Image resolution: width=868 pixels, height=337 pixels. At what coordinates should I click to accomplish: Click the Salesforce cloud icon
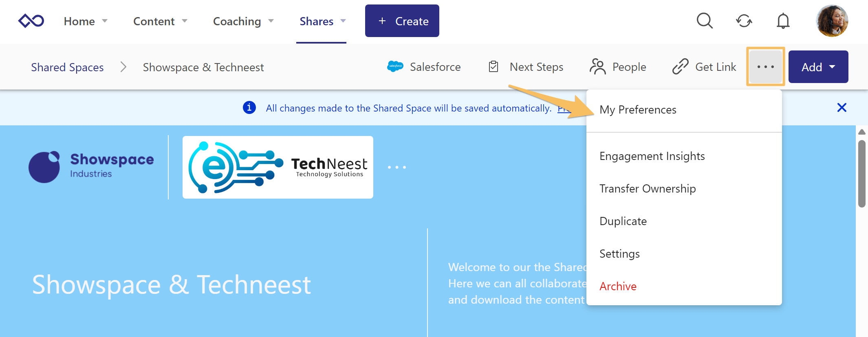[x=395, y=66]
